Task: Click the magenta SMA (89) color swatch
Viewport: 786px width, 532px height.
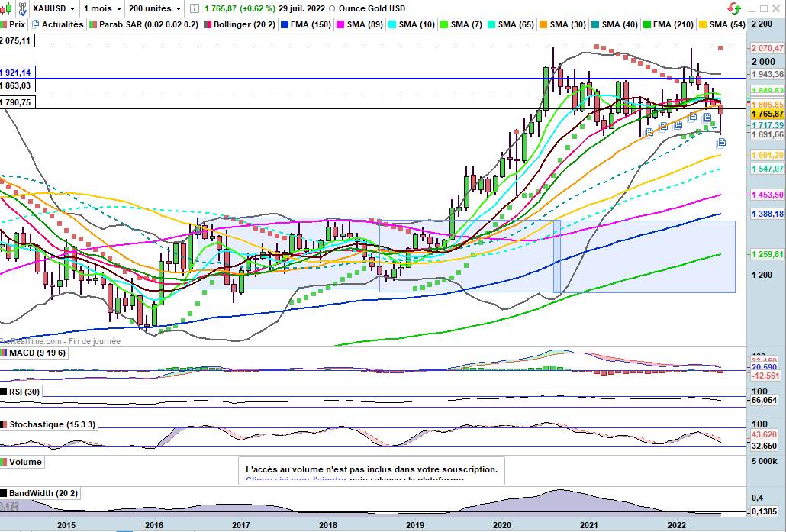Action: click(340, 24)
